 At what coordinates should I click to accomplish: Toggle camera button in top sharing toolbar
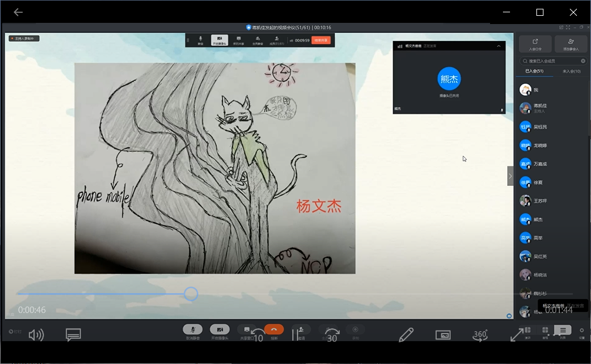click(219, 40)
